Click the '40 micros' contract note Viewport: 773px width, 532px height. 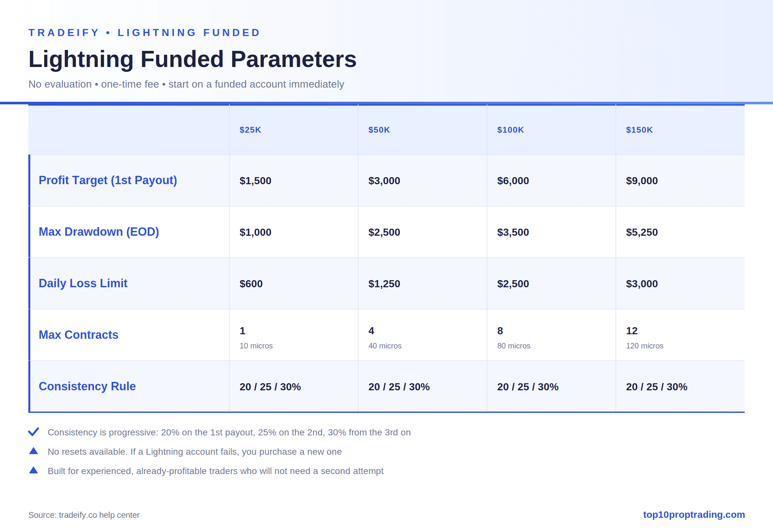tap(385, 346)
